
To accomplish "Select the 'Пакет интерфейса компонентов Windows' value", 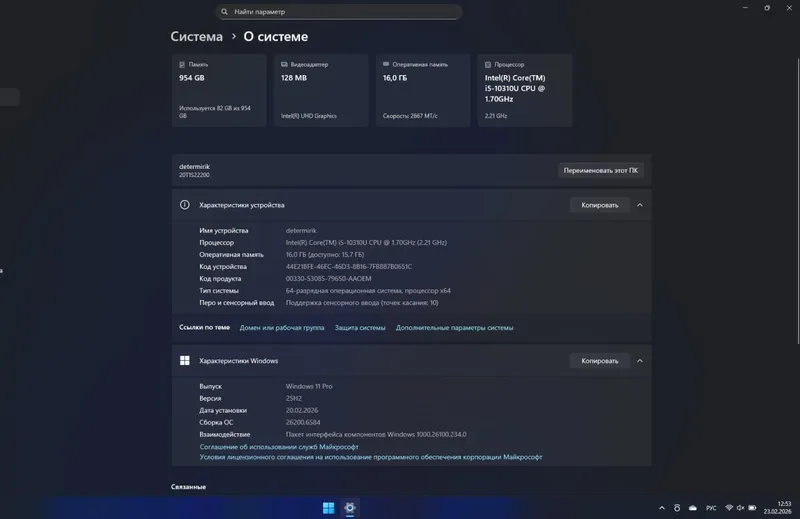I will [376, 435].
